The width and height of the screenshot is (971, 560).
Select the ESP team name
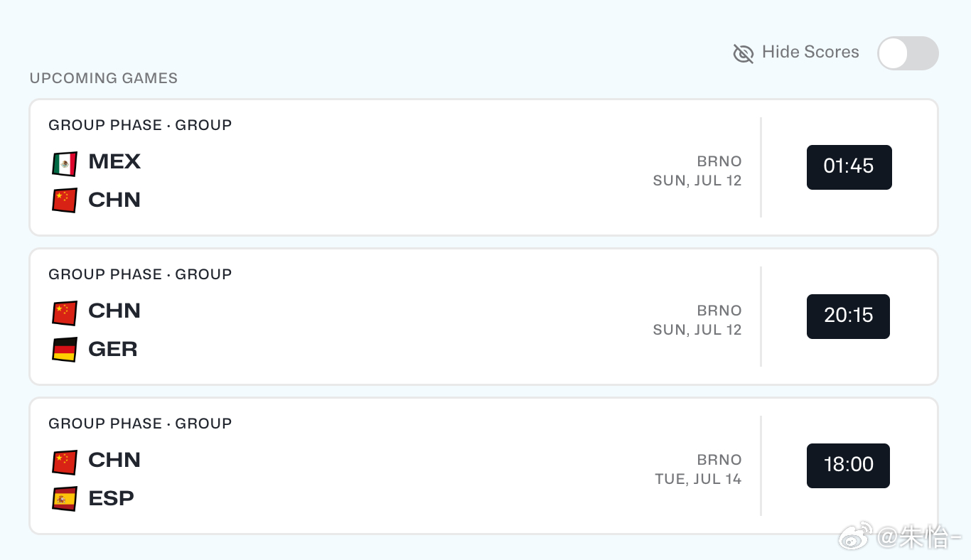(111, 499)
